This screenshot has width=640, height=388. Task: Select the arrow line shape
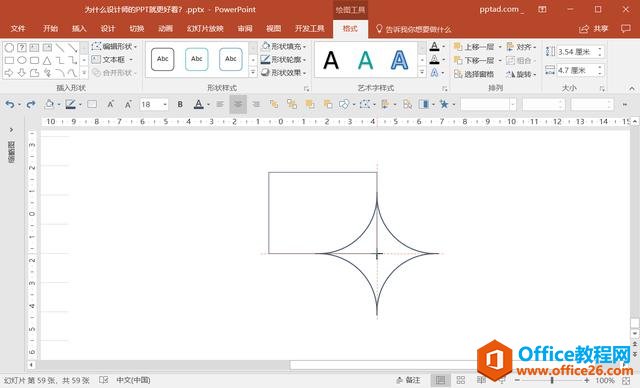click(73, 48)
